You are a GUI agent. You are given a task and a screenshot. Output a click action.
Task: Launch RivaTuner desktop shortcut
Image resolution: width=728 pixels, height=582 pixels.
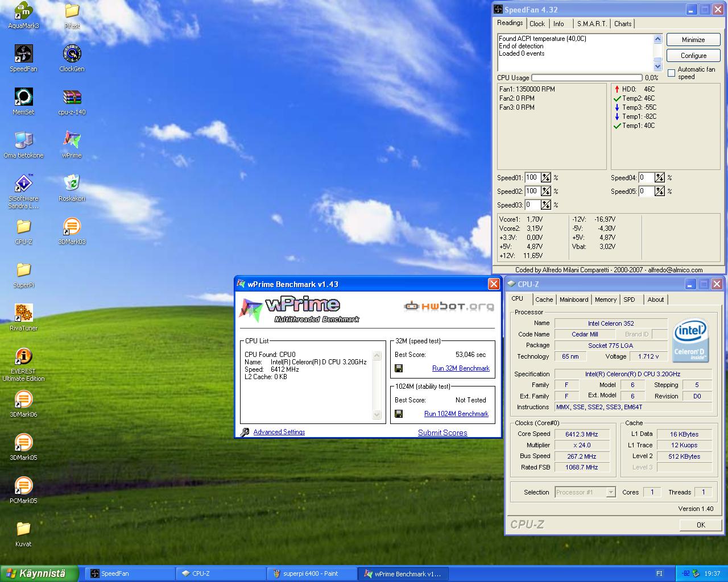[23, 317]
